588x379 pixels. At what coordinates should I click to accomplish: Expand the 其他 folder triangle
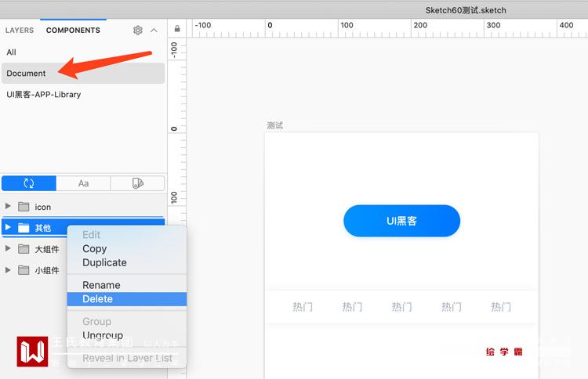coord(8,227)
